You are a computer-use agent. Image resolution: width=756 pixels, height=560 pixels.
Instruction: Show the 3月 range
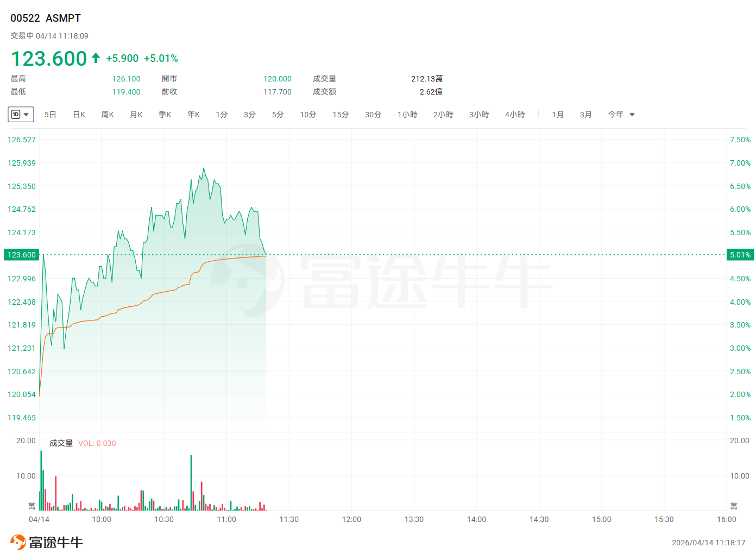tap(585, 115)
